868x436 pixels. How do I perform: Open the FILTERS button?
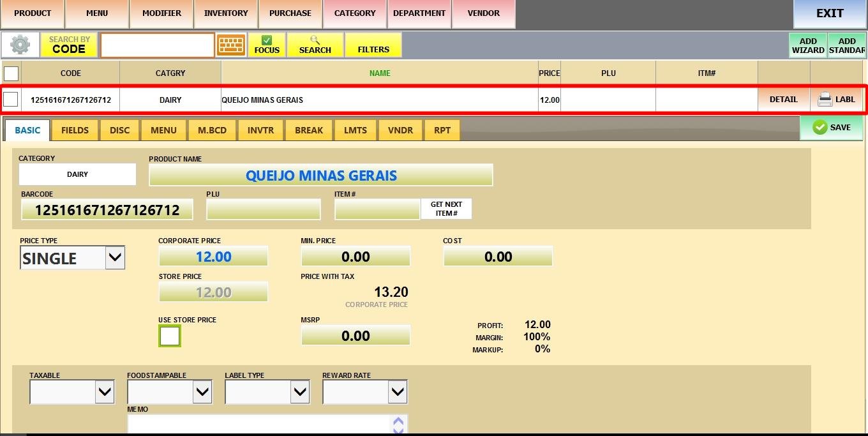(373, 45)
